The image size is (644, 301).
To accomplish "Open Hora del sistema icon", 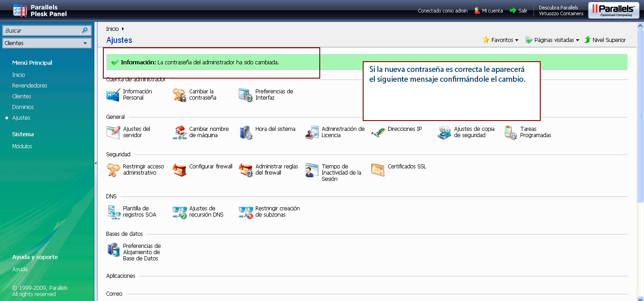I will 246,132.
